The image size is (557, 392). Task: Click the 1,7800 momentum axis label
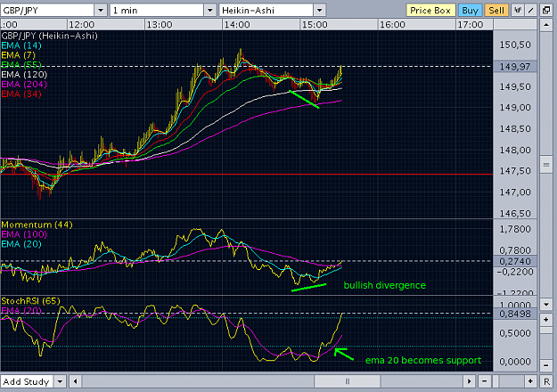pyautogui.click(x=515, y=229)
